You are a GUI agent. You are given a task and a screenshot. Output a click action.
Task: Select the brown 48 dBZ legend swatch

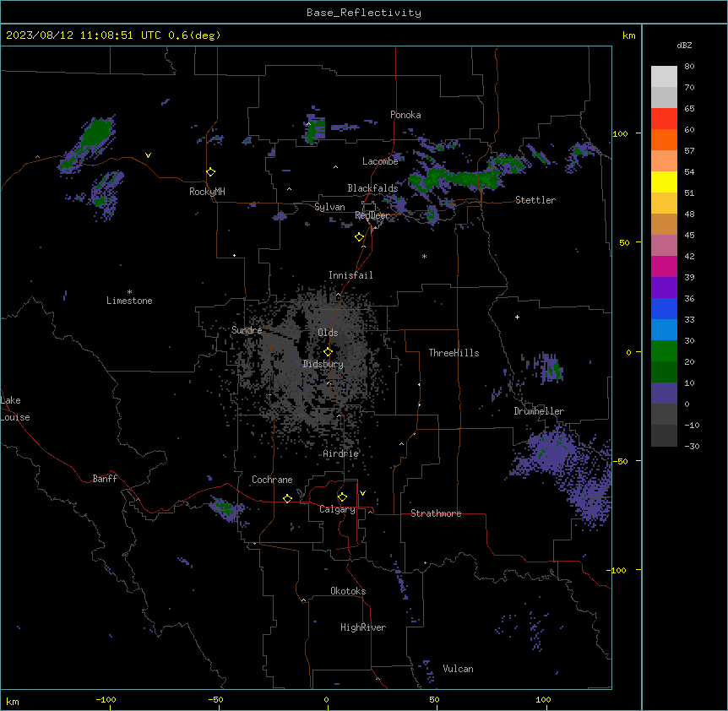[x=664, y=224]
